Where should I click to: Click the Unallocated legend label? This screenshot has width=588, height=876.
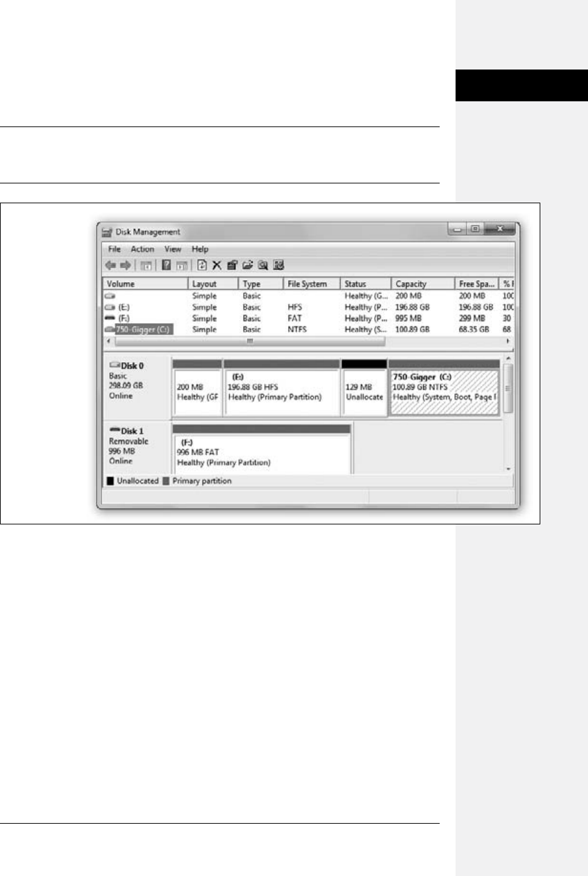tap(137, 481)
